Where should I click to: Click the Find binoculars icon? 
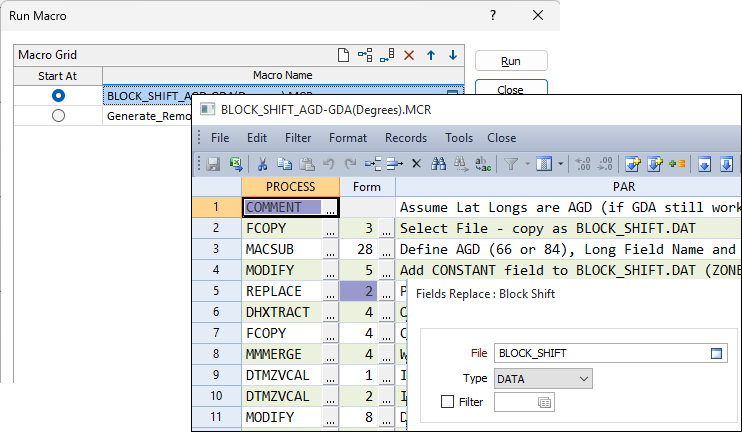[x=439, y=164]
